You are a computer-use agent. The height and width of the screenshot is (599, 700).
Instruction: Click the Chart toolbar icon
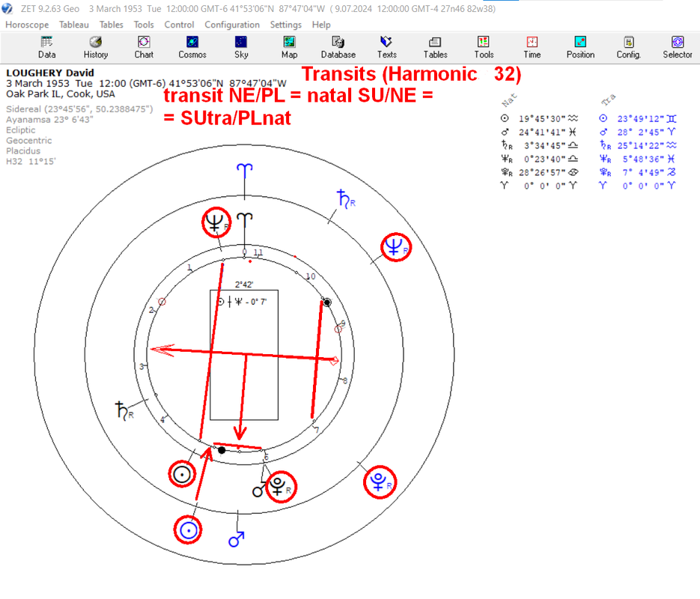(144, 47)
